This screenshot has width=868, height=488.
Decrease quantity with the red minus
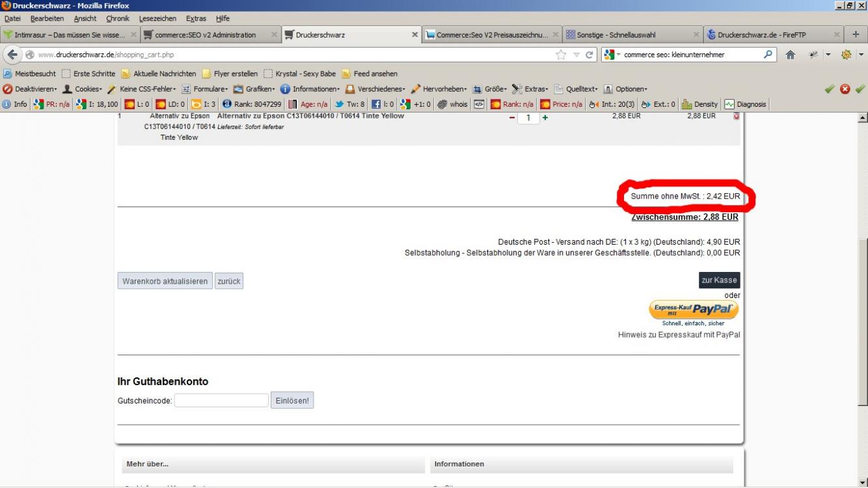512,118
